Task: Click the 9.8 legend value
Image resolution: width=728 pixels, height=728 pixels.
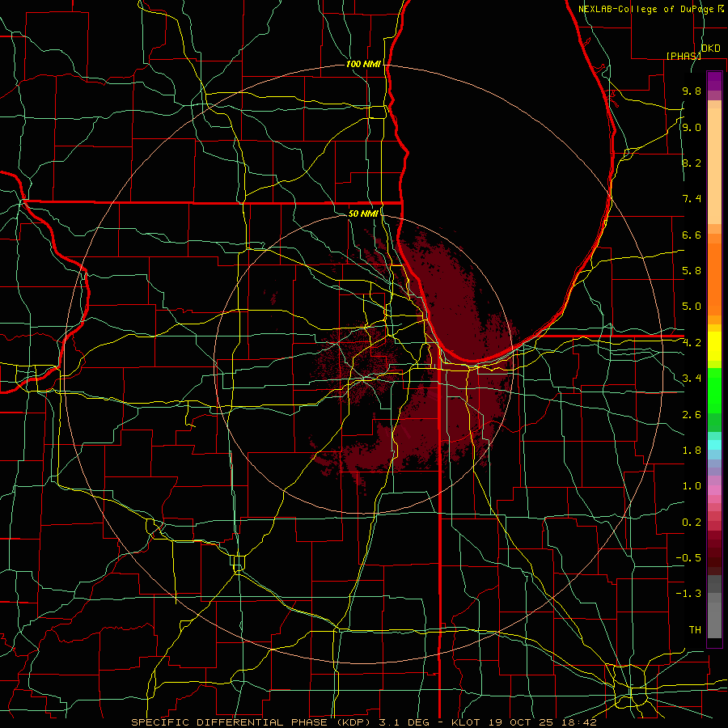Action: [x=692, y=91]
